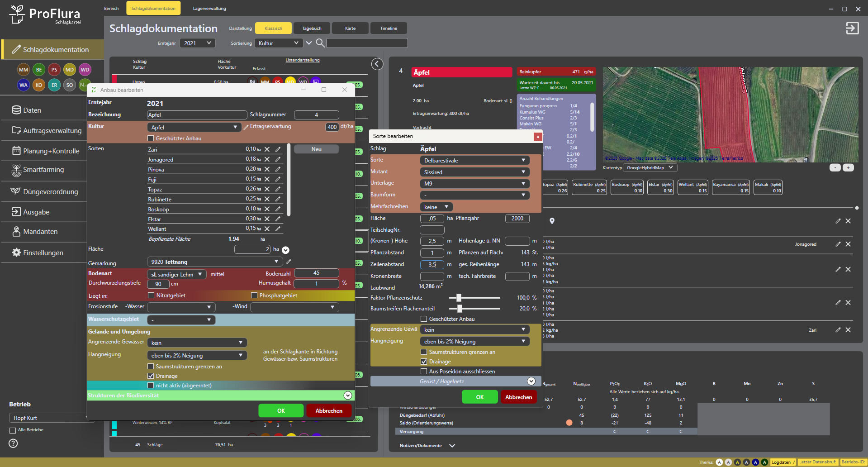Enable the Nitratgebiet checkbox
Viewport: 868px width, 467px height.
(x=151, y=295)
